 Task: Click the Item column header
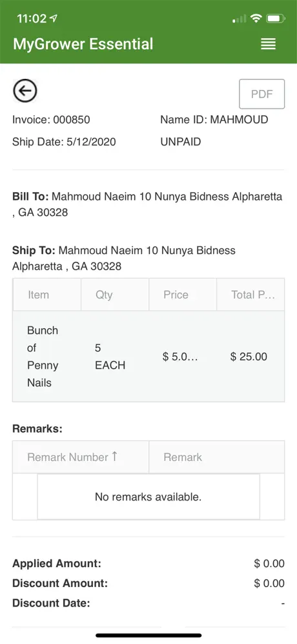pyautogui.click(x=47, y=294)
